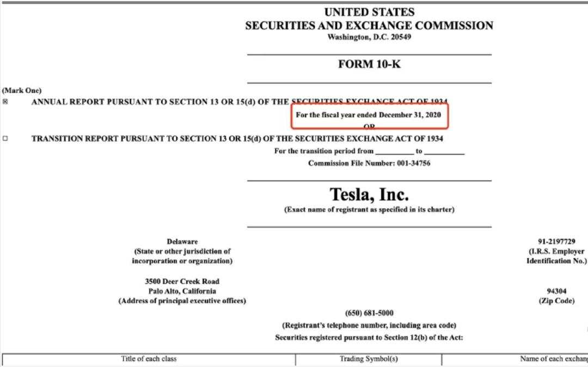The height and width of the screenshot is (367, 588).
Task: Click the Delaware state of incorporation text
Action: coord(182,241)
